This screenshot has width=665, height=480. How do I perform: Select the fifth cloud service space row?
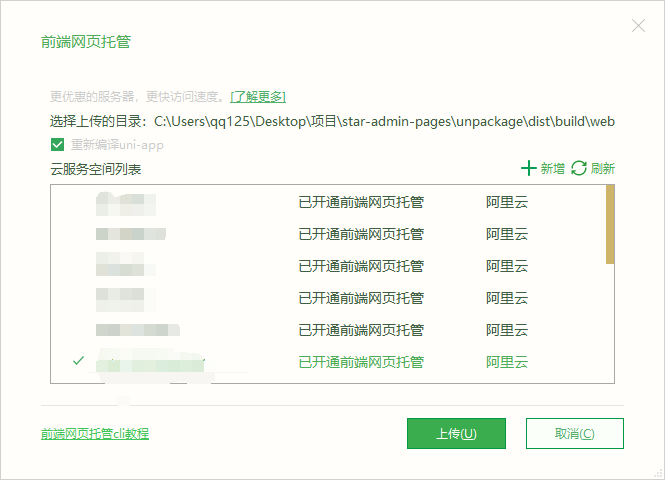click(330, 330)
